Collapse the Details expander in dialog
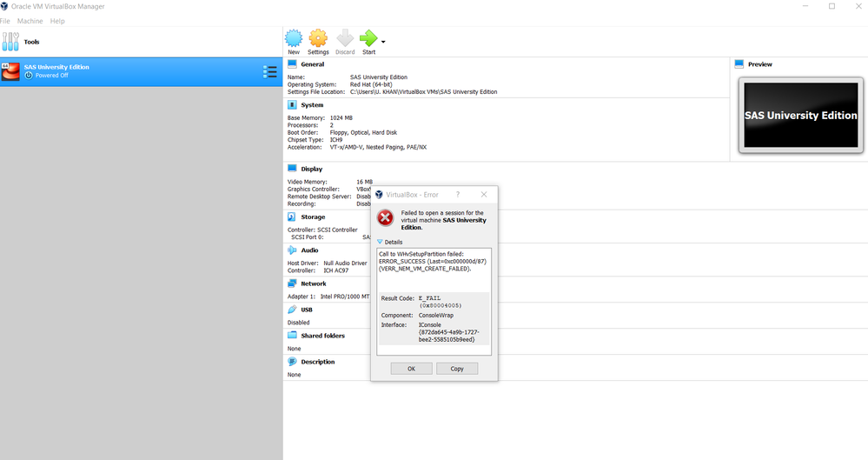Image resolution: width=868 pixels, height=460 pixels. pyautogui.click(x=380, y=242)
